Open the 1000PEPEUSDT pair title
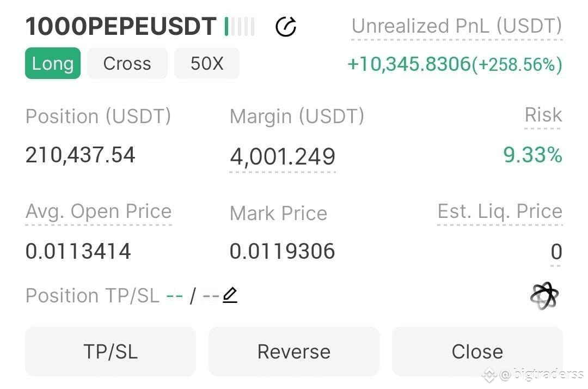Screen dimensions: 588x389 [x=121, y=27]
